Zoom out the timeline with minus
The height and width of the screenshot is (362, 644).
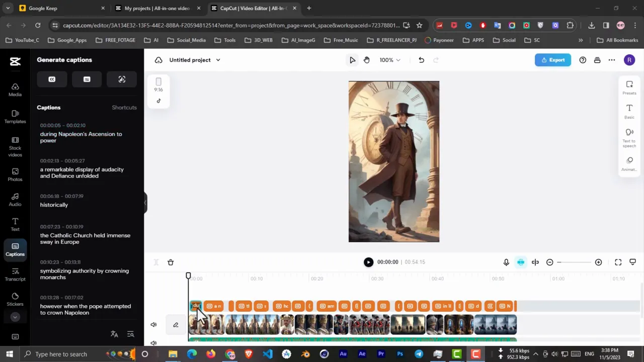[x=550, y=262]
